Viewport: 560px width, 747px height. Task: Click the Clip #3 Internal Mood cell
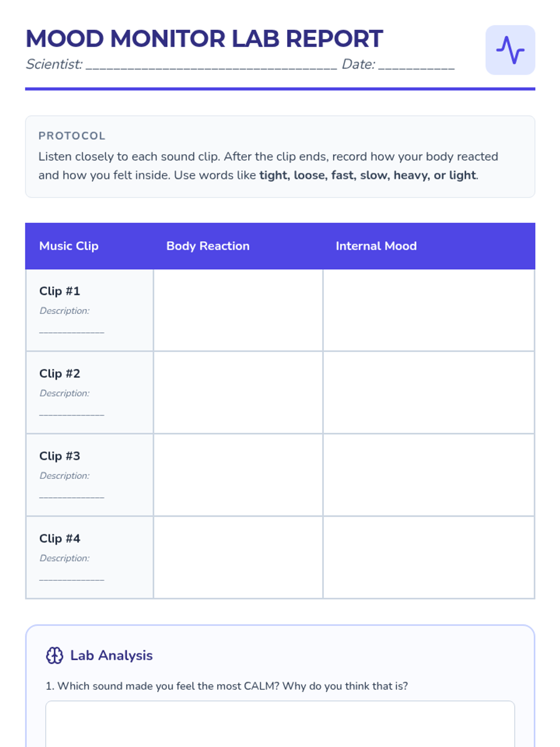(x=428, y=475)
